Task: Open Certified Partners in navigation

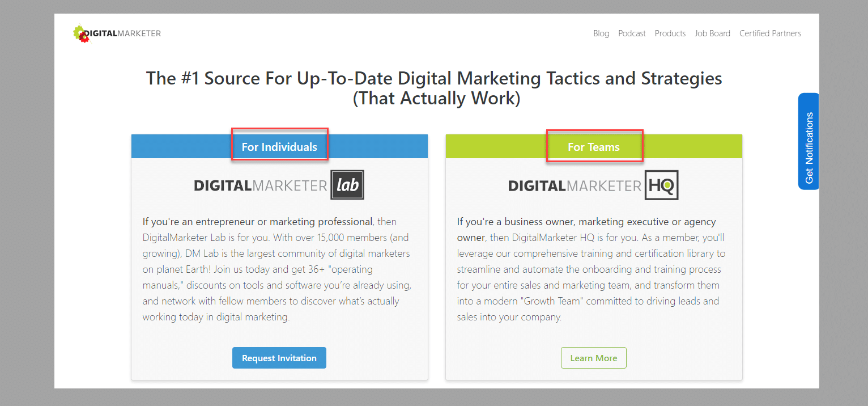Action: click(x=770, y=33)
